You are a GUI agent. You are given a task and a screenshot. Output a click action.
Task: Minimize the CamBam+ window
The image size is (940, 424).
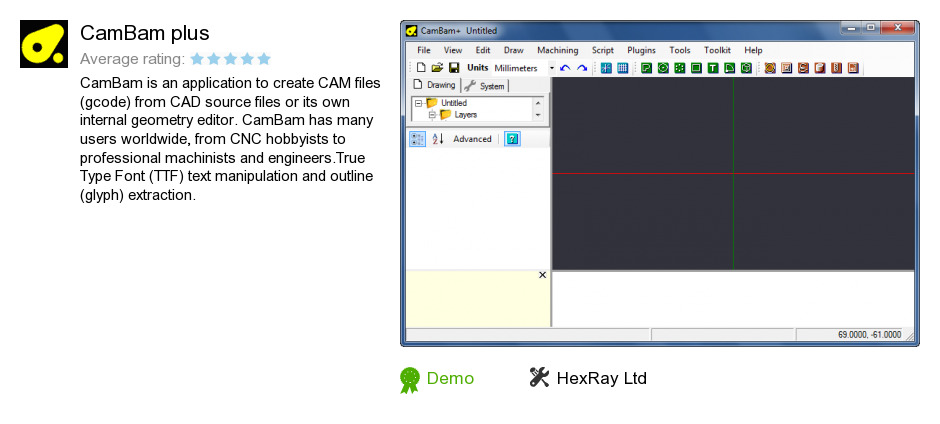coord(850,28)
